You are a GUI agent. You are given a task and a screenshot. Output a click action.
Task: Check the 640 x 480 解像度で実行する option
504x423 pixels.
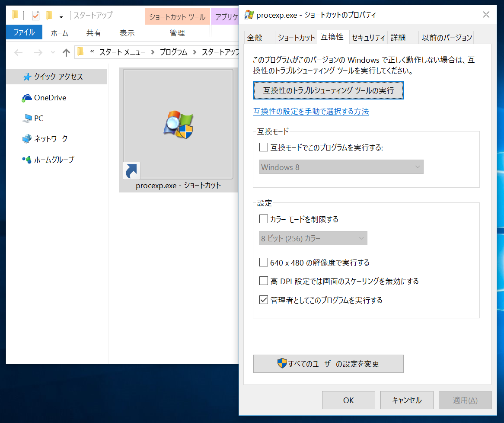click(x=263, y=262)
